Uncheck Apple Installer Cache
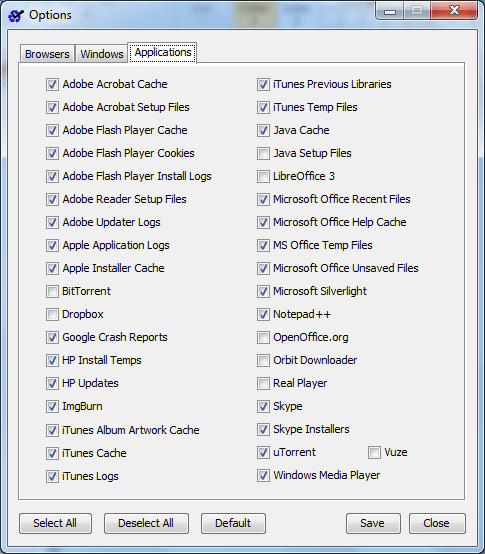 click(x=52, y=269)
